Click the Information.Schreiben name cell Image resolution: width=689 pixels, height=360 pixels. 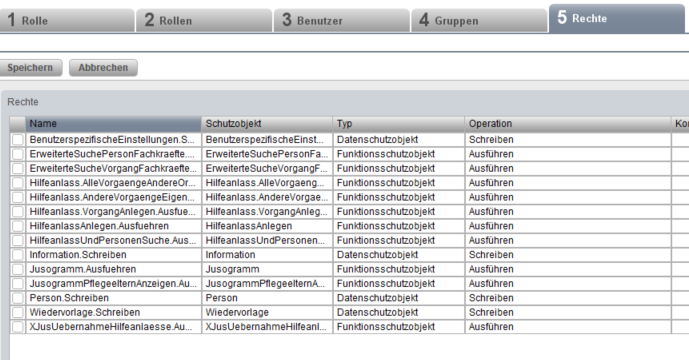113,255
